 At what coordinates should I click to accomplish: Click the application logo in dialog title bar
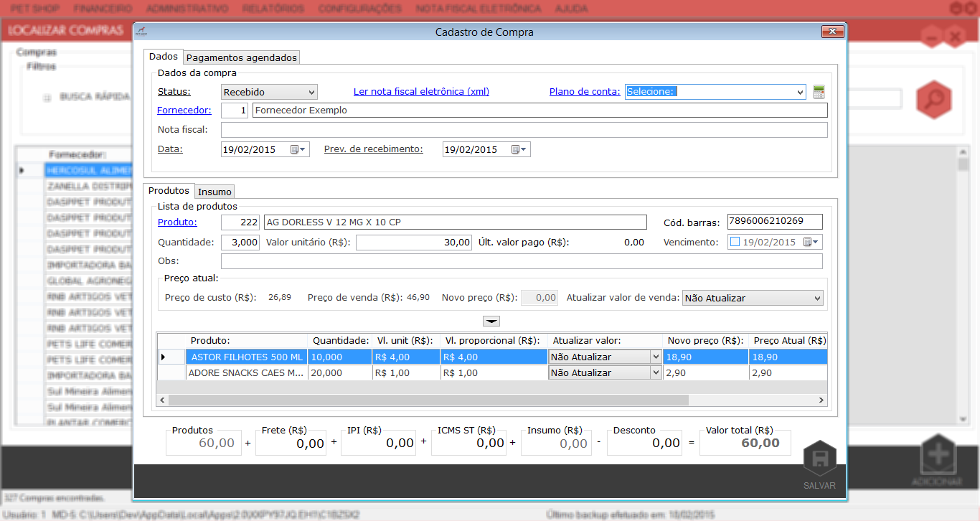141,32
